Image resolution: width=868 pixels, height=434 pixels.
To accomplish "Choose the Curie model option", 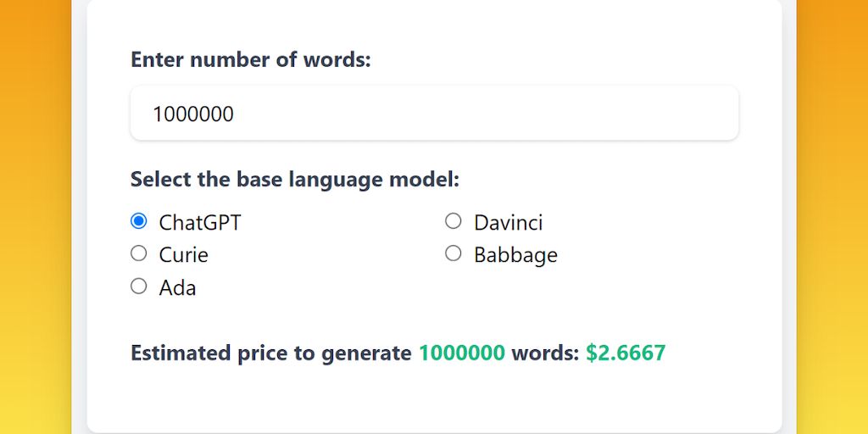I will click(x=139, y=253).
